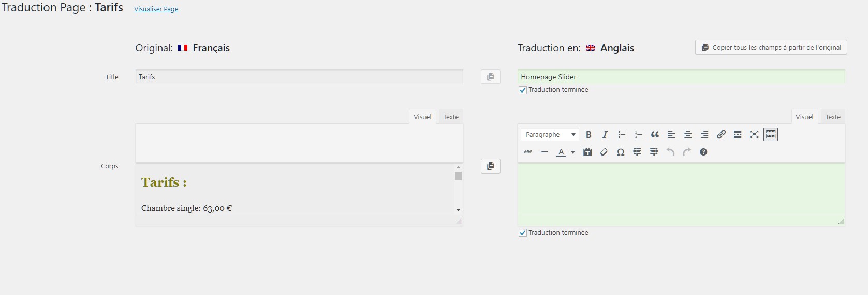Viewport: 868px width, 295px height.
Task: Open fullscreen distraction-free writing mode
Action: click(x=754, y=135)
